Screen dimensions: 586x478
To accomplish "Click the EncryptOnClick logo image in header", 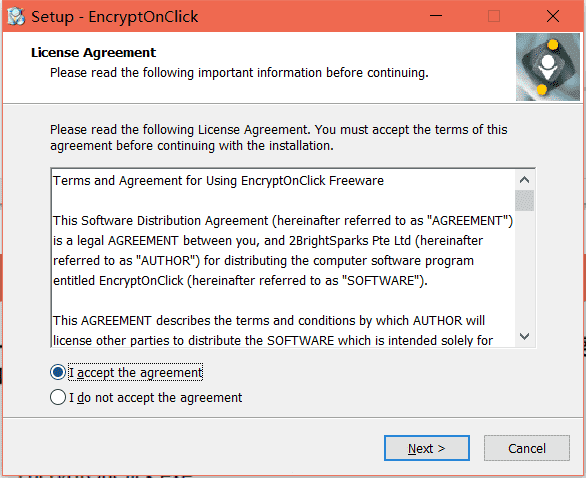I will tap(548, 67).
